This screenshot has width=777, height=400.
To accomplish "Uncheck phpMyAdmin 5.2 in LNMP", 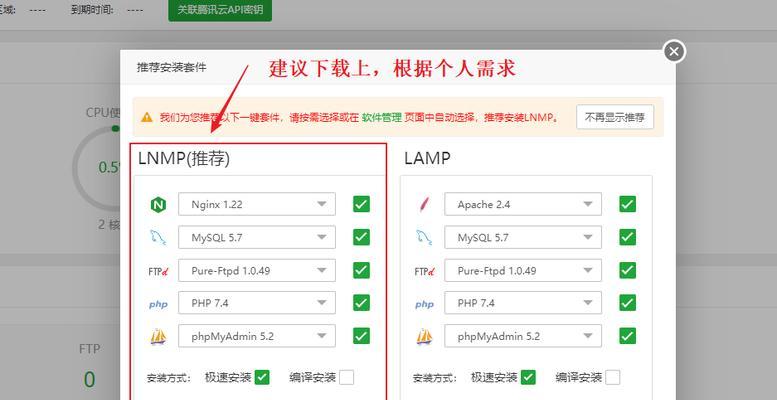I will [361, 336].
